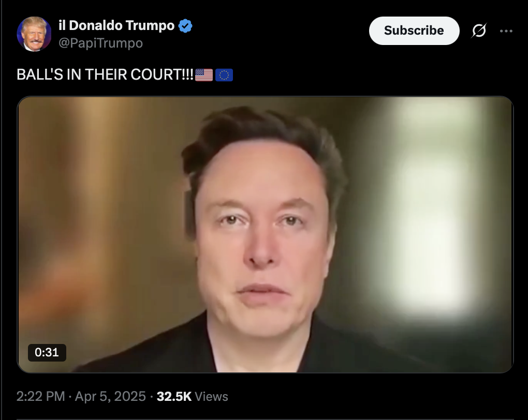Visit the @PapiTrumpo handle link

tap(101, 43)
